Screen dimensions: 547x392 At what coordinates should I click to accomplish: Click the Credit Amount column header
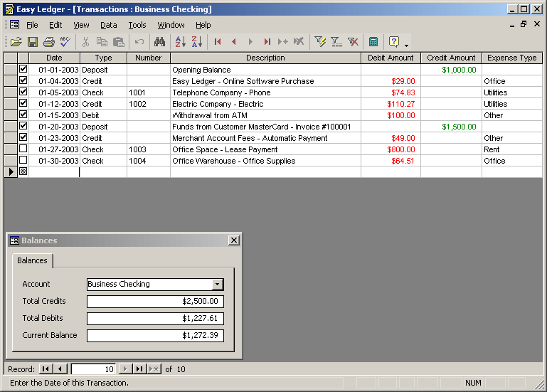tap(451, 58)
